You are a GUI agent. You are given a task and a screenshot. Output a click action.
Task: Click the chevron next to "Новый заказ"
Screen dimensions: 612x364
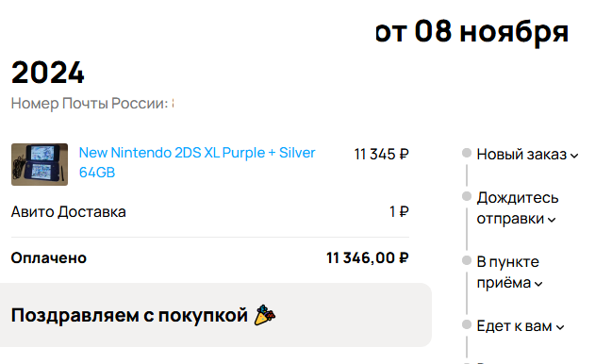click(574, 156)
